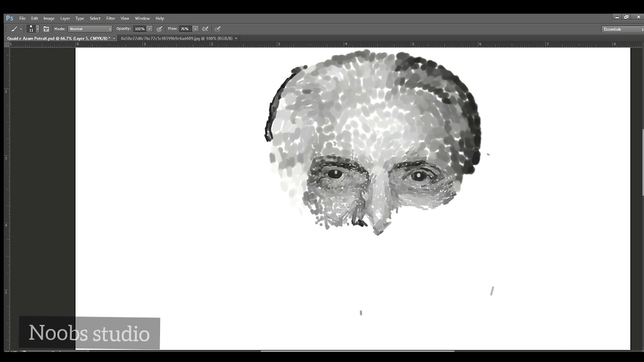Toggle pressure for opacity icon

[x=159, y=29]
